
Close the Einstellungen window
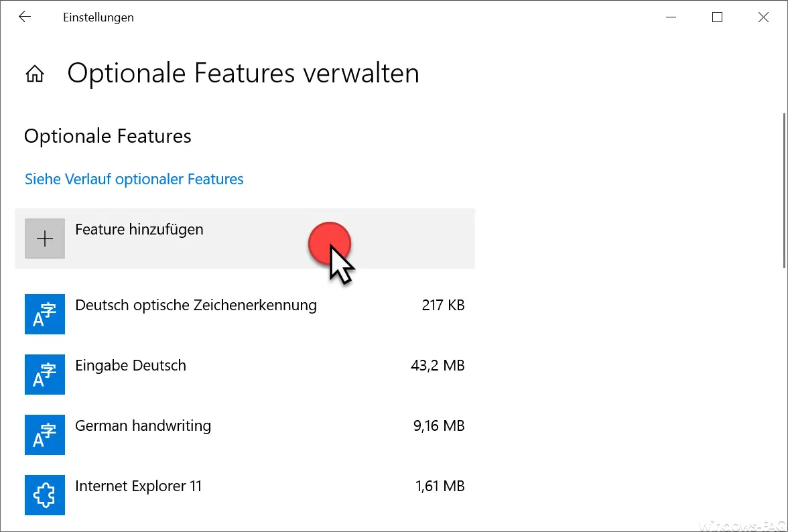(x=763, y=17)
